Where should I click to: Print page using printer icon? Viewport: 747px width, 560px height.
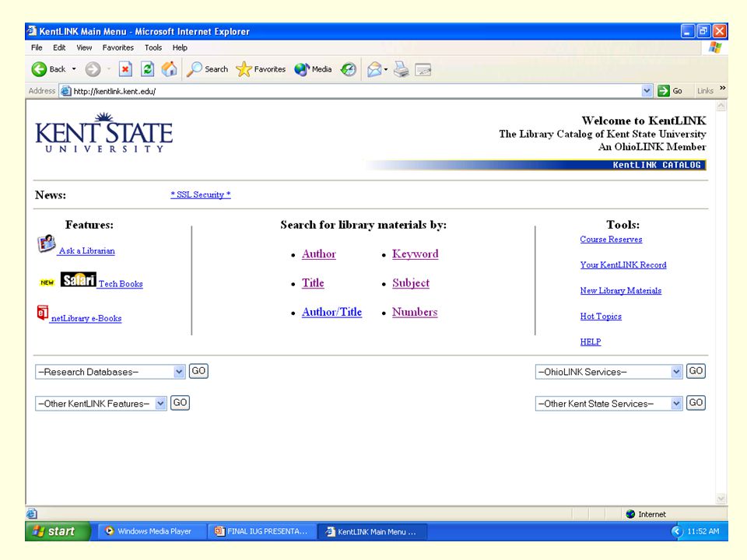point(402,69)
